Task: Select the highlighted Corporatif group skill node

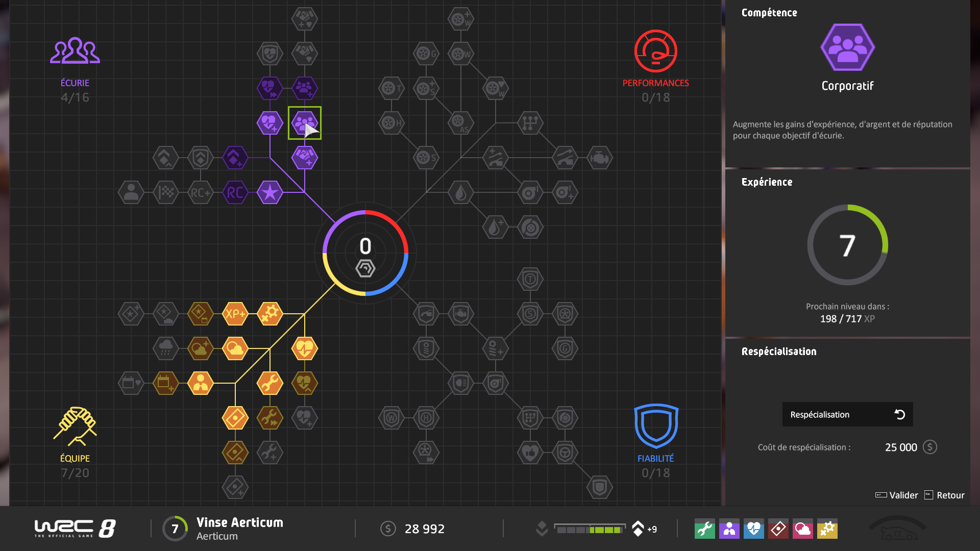Action: 305,123
